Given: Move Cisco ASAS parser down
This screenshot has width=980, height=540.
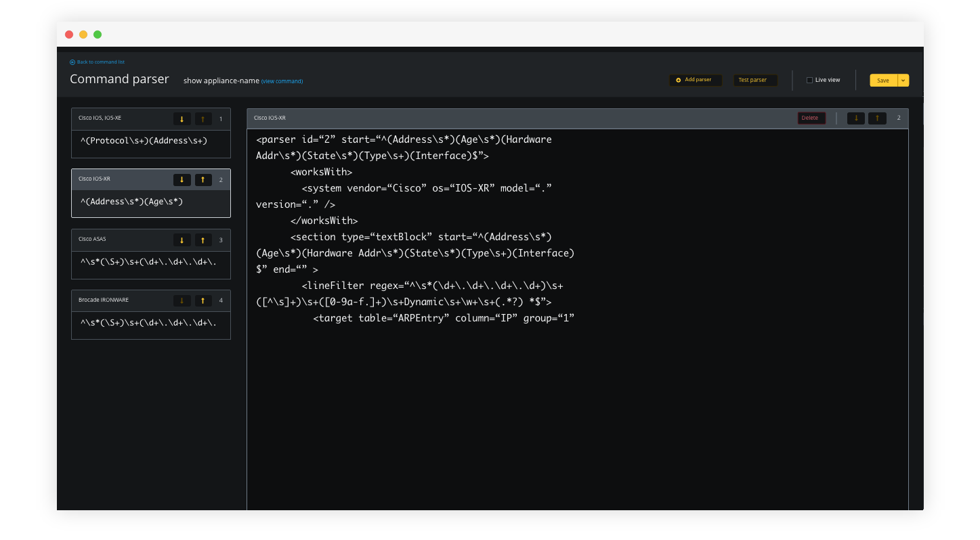Looking at the screenshot, I should (182, 240).
